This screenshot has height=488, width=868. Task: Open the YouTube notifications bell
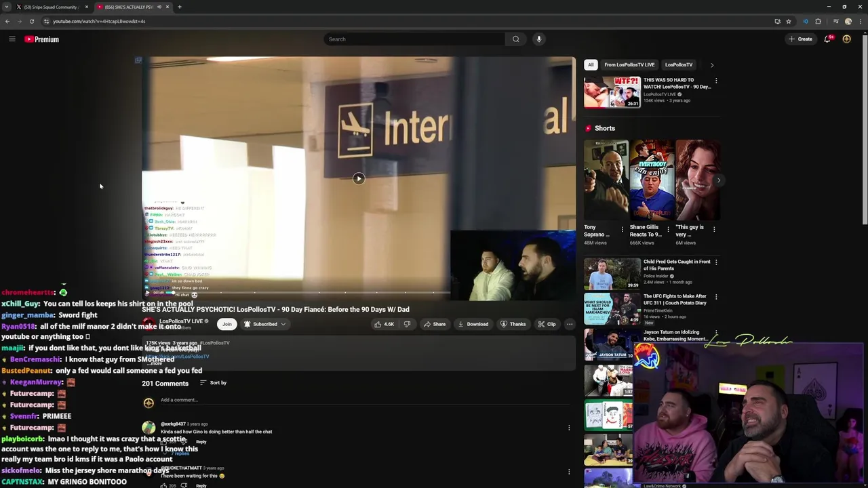(827, 39)
